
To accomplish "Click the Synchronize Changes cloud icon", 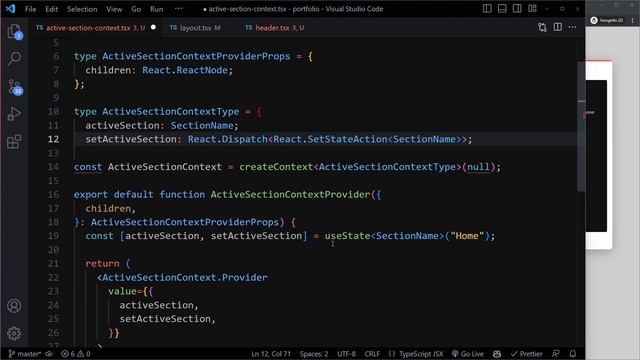I will pyautogui.click(x=49, y=354).
